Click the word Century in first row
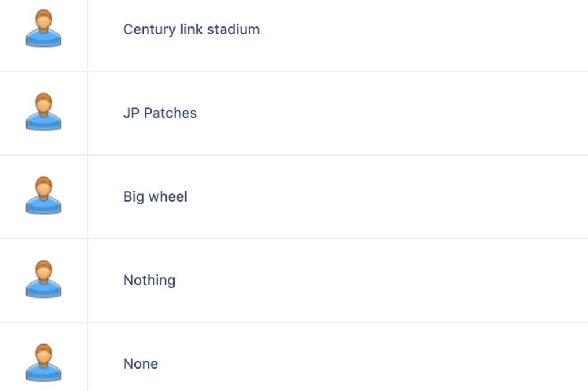Viewport: 588px width, 391px height. 145,30
